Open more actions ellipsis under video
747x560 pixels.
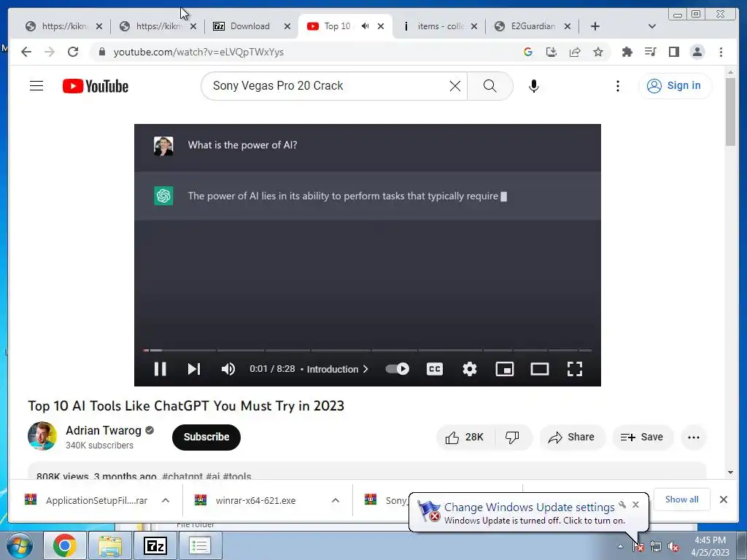694,437
